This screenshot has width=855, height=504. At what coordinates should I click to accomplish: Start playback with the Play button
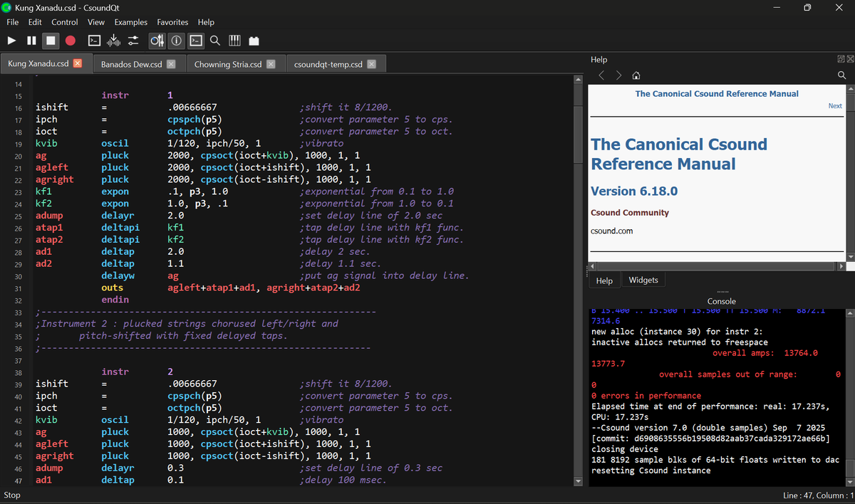coord(11,41)
